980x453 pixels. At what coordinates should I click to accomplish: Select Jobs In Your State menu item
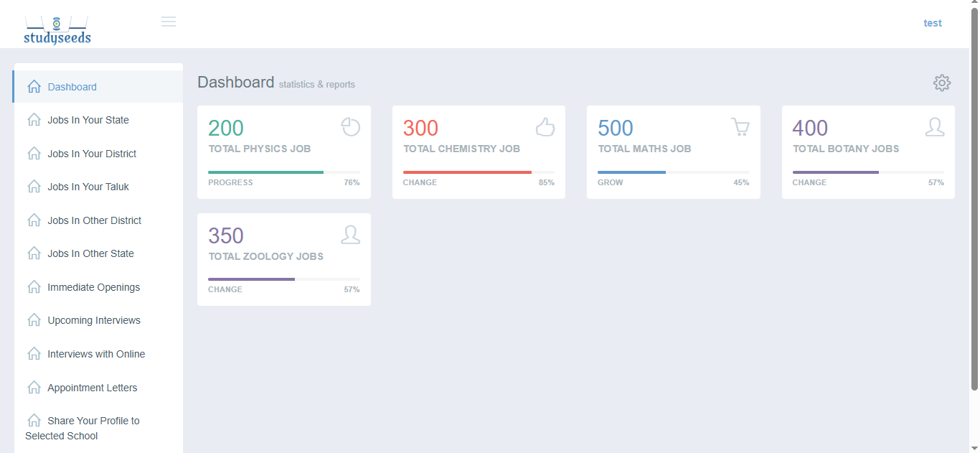click(x=88, y=120)
